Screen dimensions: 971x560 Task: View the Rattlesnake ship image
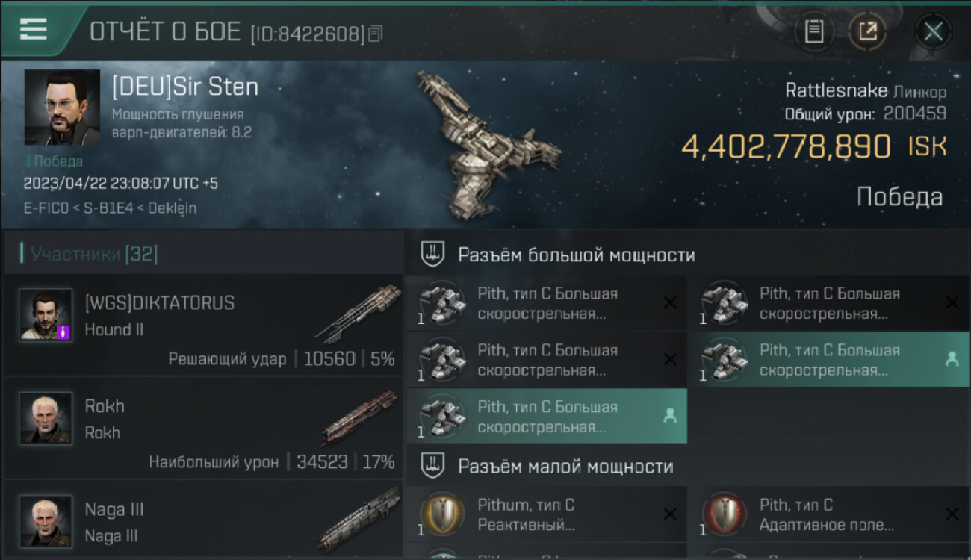(x=489, y=143)
